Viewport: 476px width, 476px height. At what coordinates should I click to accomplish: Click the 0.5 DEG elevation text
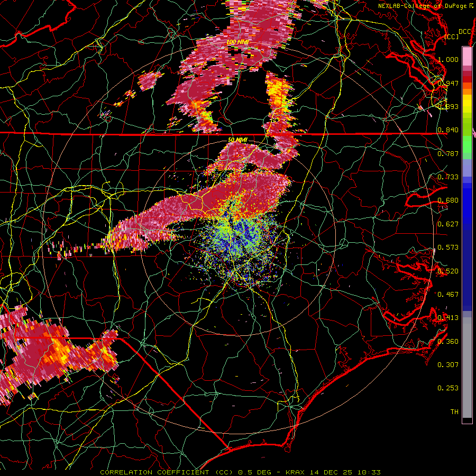pos(254,472)
